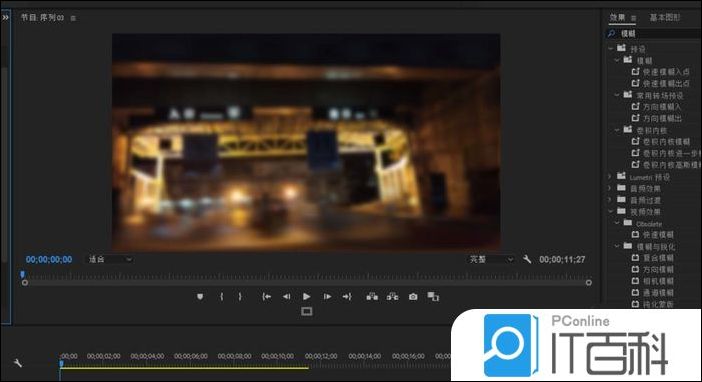Screen dimensions: 702x382
Task: Click the Lift icon in transport bar
Action: 372,296
